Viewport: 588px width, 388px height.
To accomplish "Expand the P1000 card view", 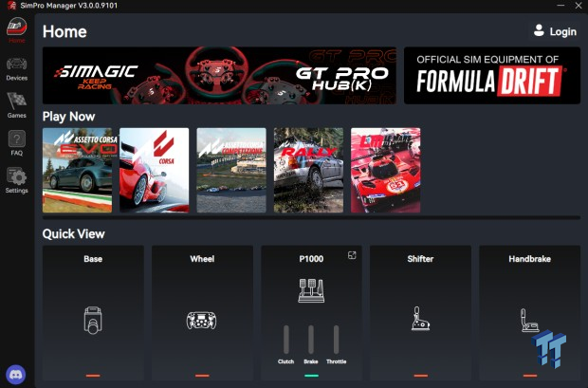I will 352,255.
